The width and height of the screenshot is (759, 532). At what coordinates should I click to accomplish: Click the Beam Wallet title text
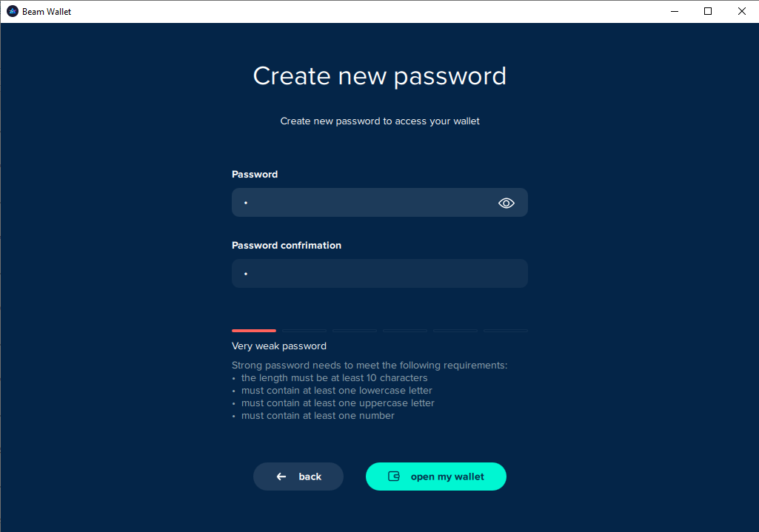(x=48, y=11)
